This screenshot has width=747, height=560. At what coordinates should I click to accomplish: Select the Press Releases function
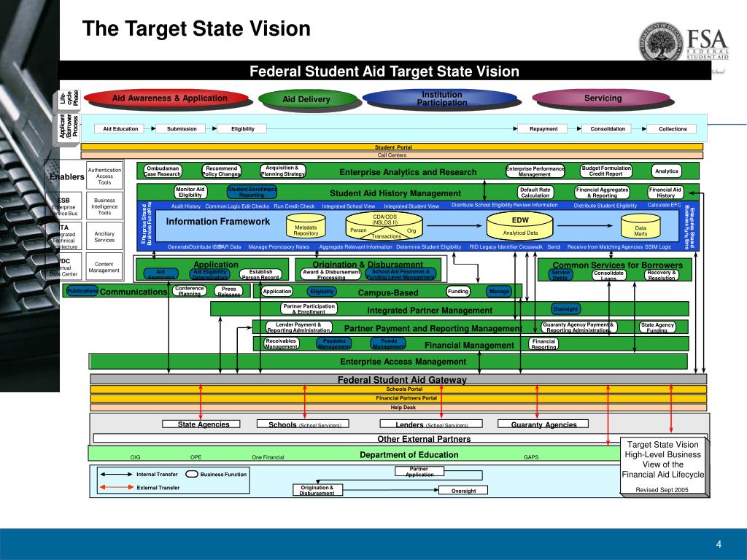tap(228, 291)
